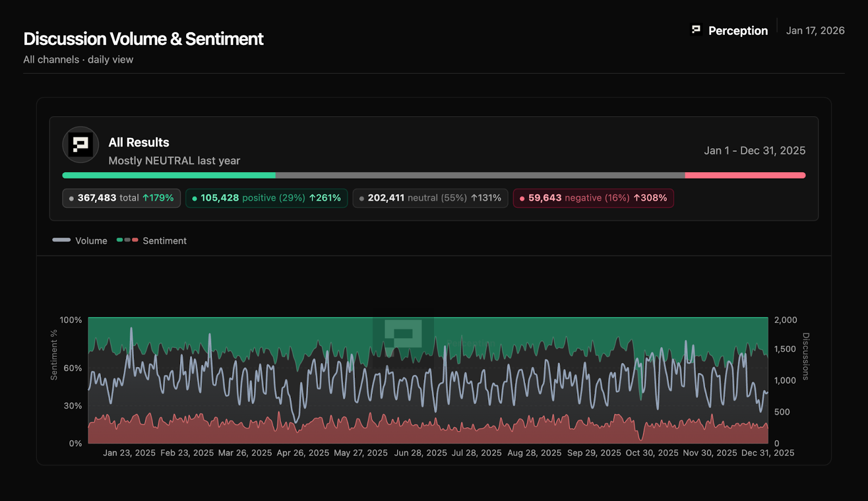This screenshot has height=501, width=868.
Task: Select the 367,483 total badge
Action: tap(121, 198)
